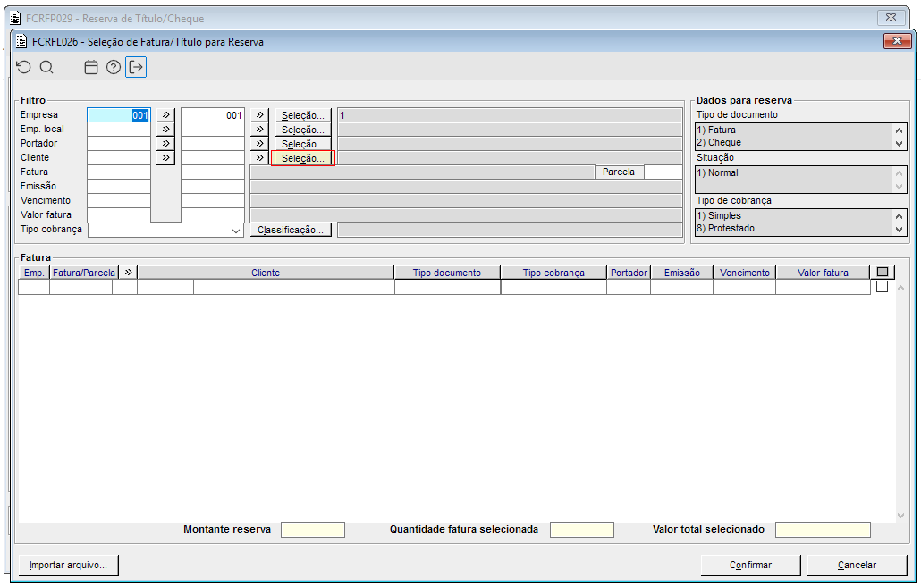Click Seleção... button for Portador

point(303,143)
